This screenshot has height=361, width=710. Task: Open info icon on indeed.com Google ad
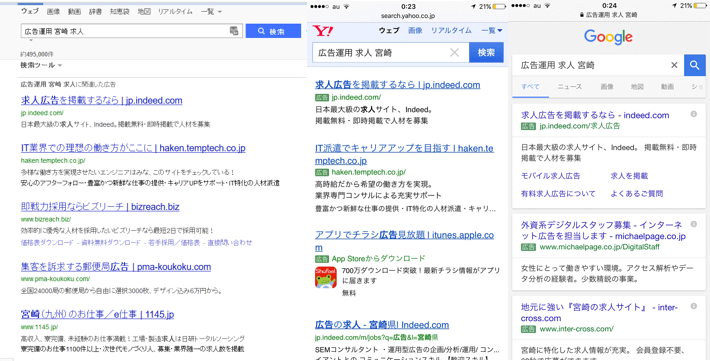click(693, 114)
